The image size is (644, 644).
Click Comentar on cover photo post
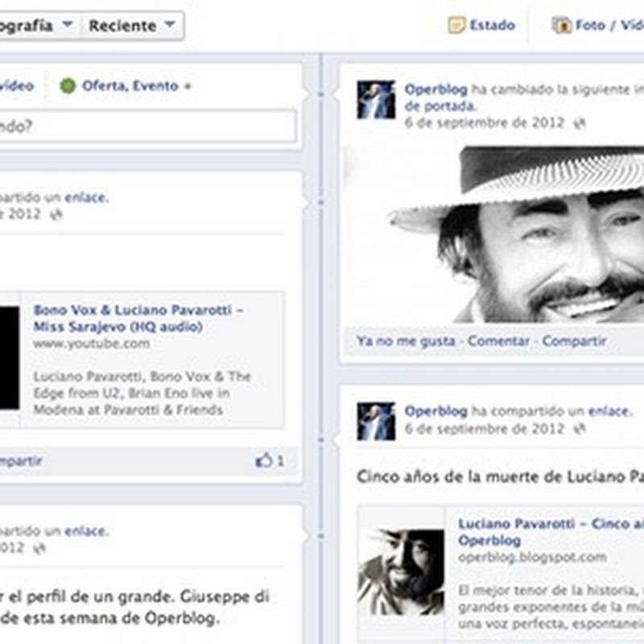pyautogui.click(x=498, y=341)
